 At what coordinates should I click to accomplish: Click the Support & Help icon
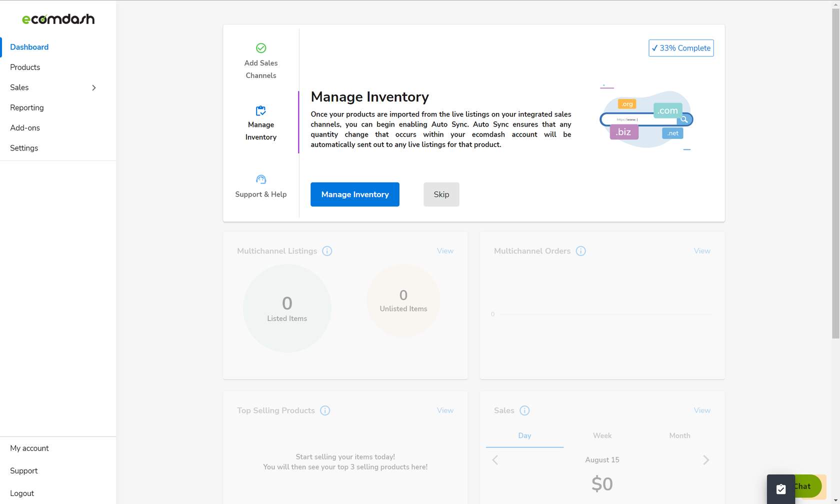[x=260, y=178]
